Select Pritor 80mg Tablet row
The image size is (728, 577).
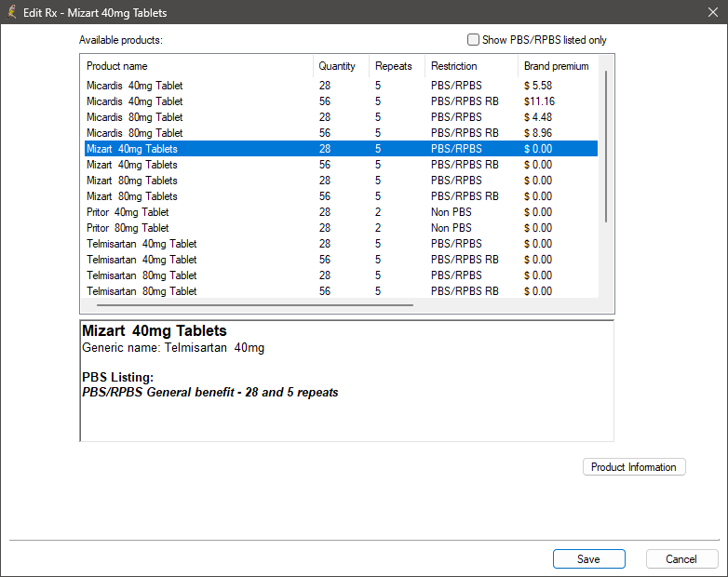[341, 228]
